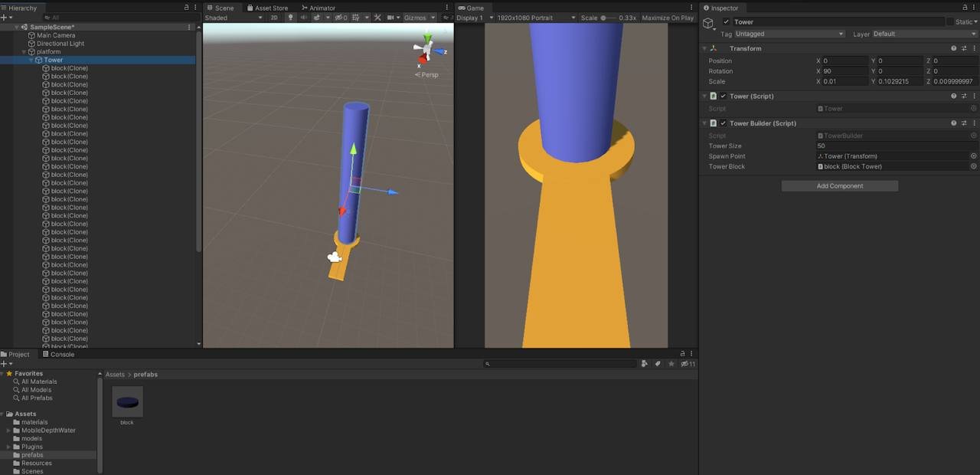Pick object for Spawn Point field
The image size is (980, 475).
point(974,156)
